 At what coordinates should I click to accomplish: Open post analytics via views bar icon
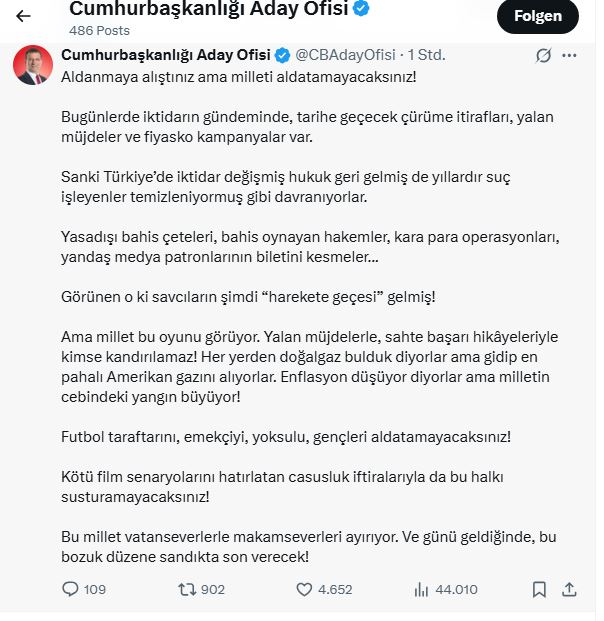(421, 589)
